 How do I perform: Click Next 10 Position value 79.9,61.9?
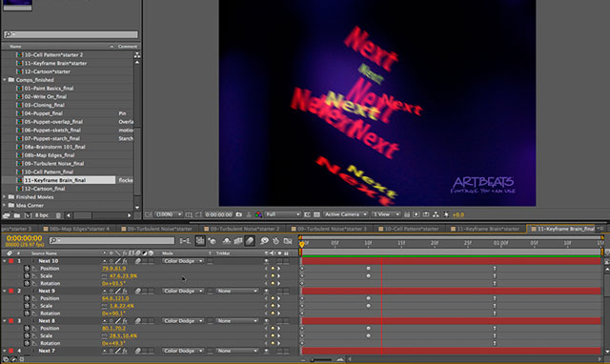coord(113,269)
